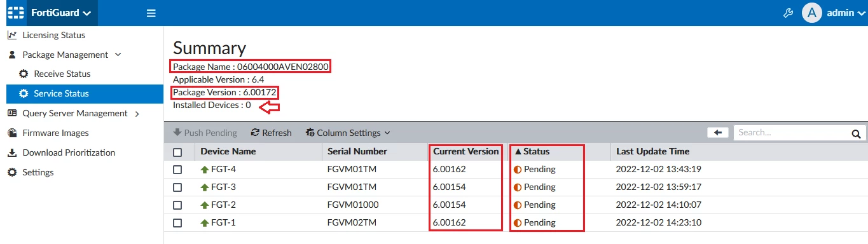Image resolution: width=868 pixels, height=244 pixels.
Task: Click the Licensing Status chart icon
Action: pyautogui.click(x=11, y=35)
